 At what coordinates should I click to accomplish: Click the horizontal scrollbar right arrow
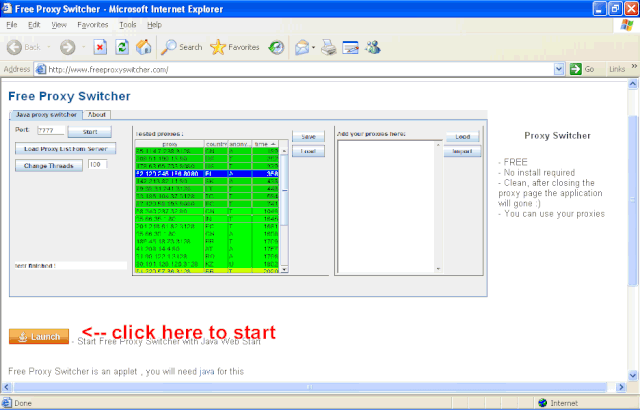[621, 387]
